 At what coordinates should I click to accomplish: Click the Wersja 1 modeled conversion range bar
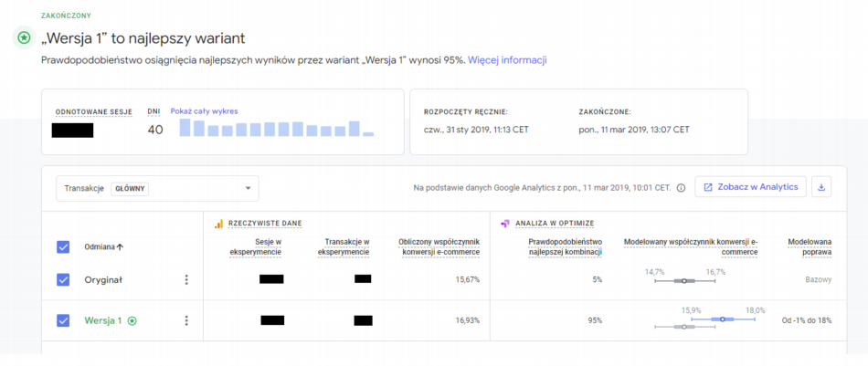click(722, 319)
